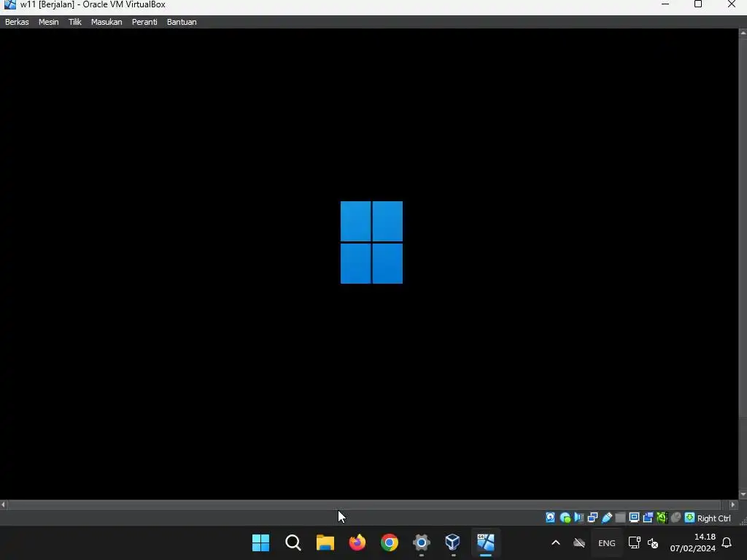This screenshot has height=560, width=747.
Task: Click the gray shared folders status icon
Action: tap(620, 518)
